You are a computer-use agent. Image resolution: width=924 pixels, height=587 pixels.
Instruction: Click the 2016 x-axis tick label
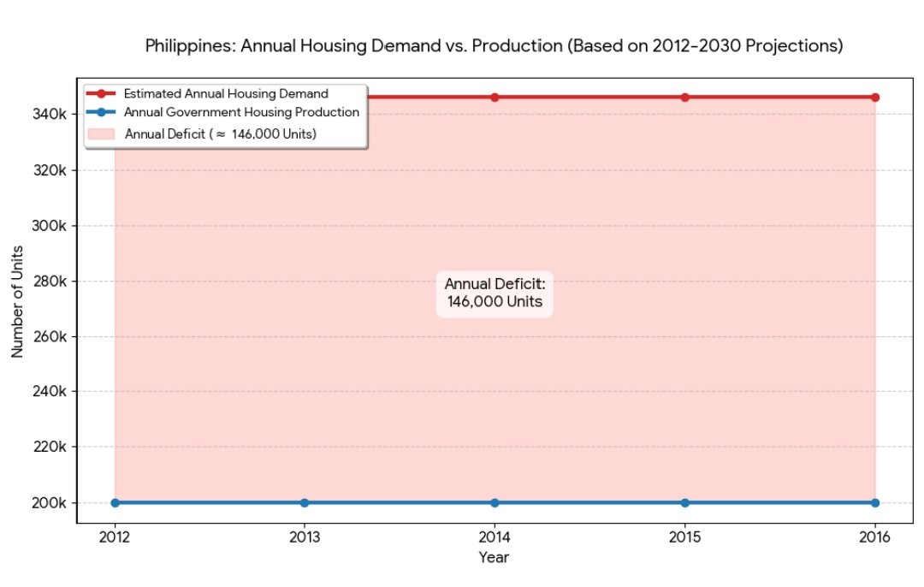pos(874,537)
